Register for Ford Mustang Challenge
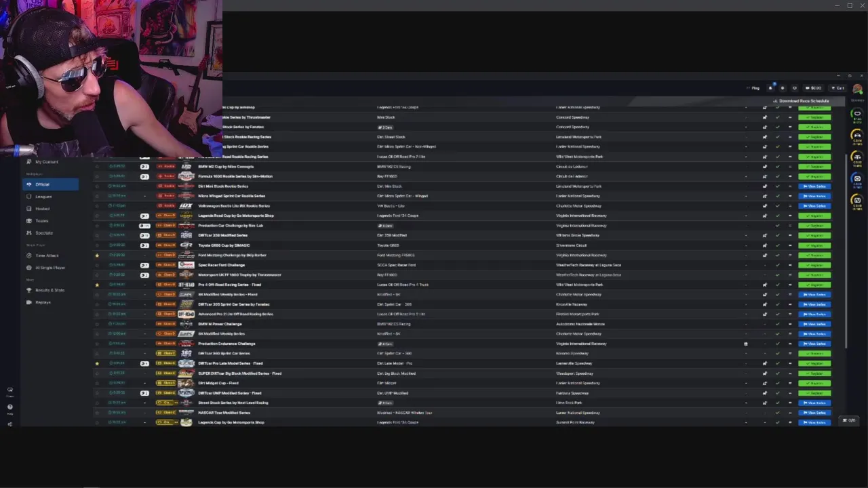 (x=814, y=256)
